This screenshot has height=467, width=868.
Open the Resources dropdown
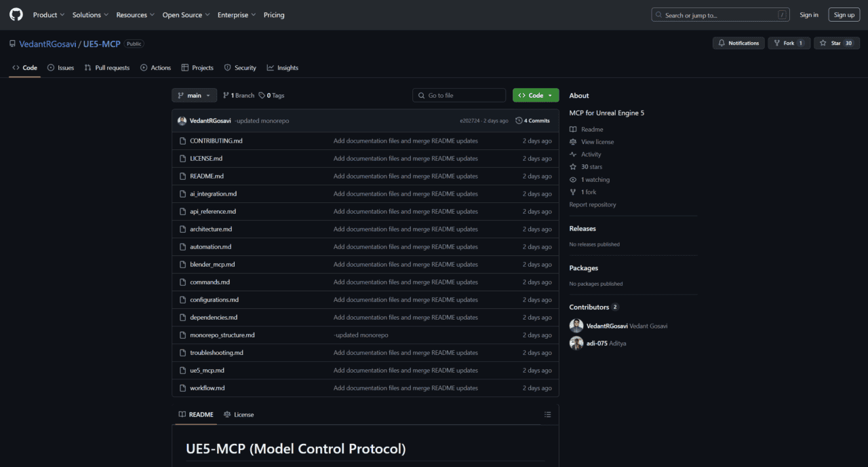pos(136,15)
